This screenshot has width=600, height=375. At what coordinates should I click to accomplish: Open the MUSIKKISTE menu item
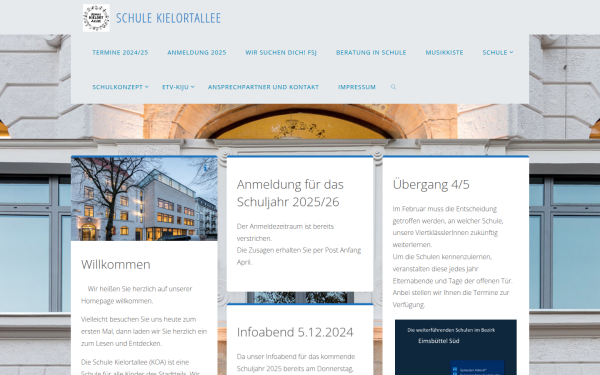click(x=444, y=52)
